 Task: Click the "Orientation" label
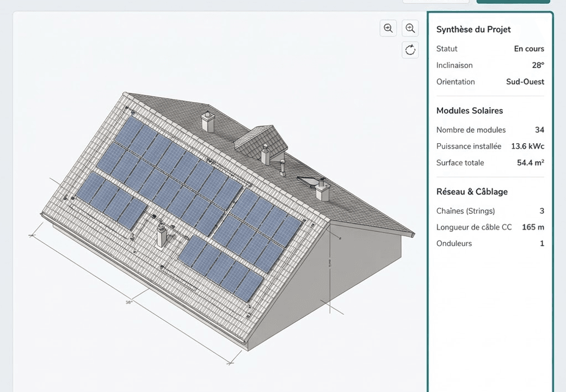(455, 82)
